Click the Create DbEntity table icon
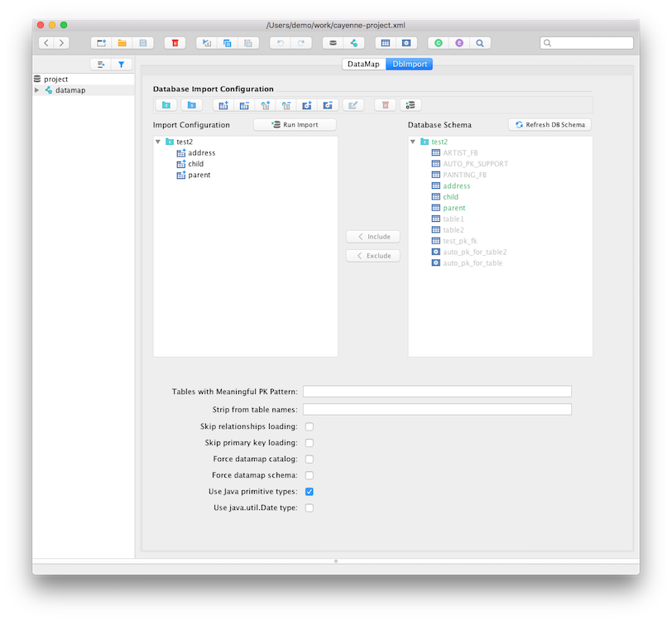The image size is (672, 621). pos(385,42)
